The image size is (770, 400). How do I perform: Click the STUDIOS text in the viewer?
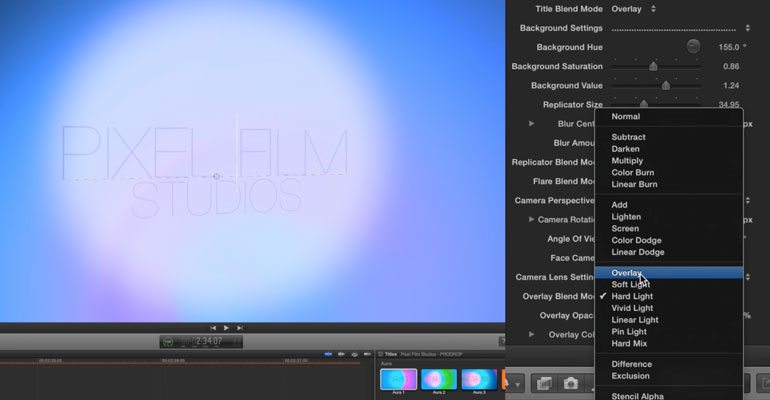click(x=217, y=198)
